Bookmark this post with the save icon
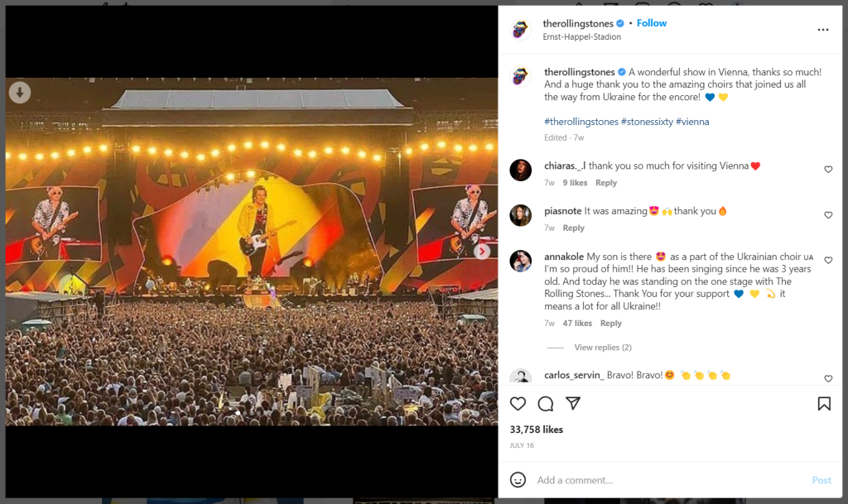Image resolution: width=848 pixels, height=504 pixels. point(824,404)
